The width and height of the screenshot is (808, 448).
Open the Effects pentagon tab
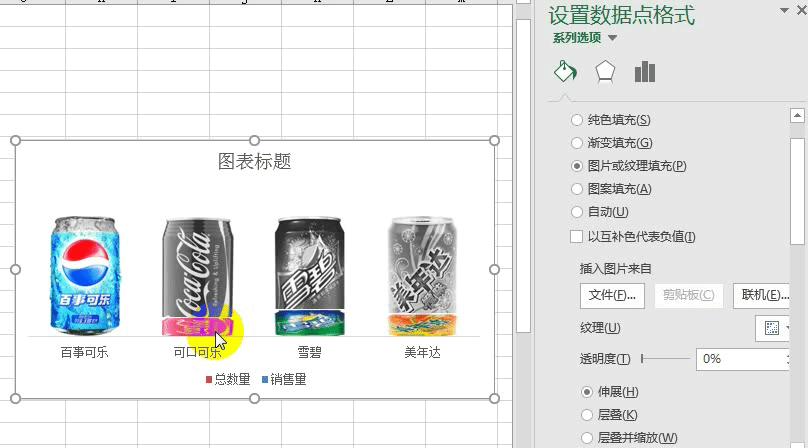tap(605, 72)
